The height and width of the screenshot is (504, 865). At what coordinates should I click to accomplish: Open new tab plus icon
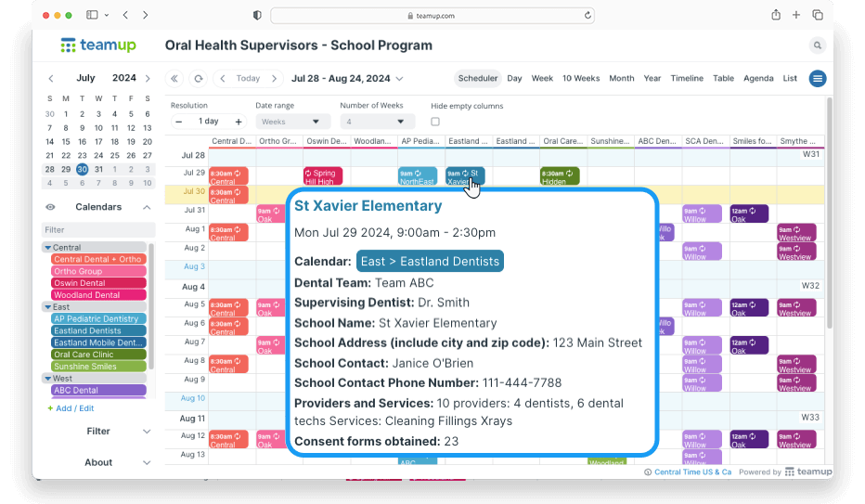coord(796,15)
